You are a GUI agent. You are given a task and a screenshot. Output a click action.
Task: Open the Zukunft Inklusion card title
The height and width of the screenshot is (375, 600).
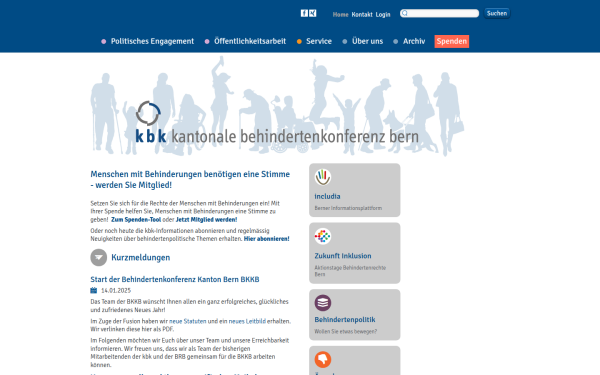click(x=343, y=256)
